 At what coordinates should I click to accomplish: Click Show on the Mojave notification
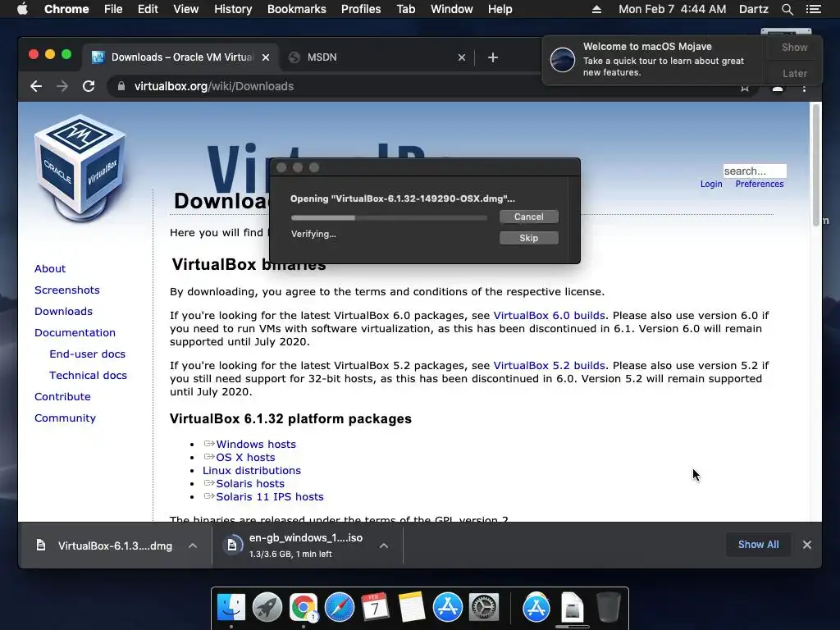[794, 47]
